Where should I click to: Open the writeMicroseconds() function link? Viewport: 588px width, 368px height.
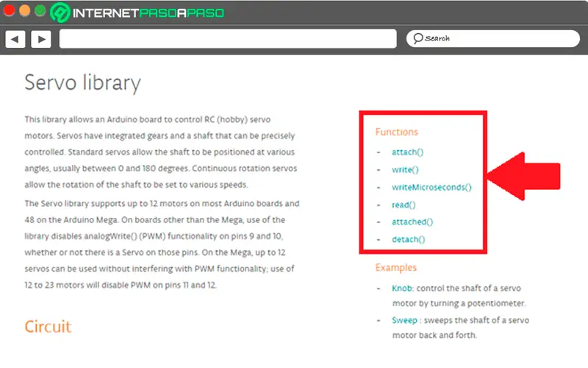point(431,187)
